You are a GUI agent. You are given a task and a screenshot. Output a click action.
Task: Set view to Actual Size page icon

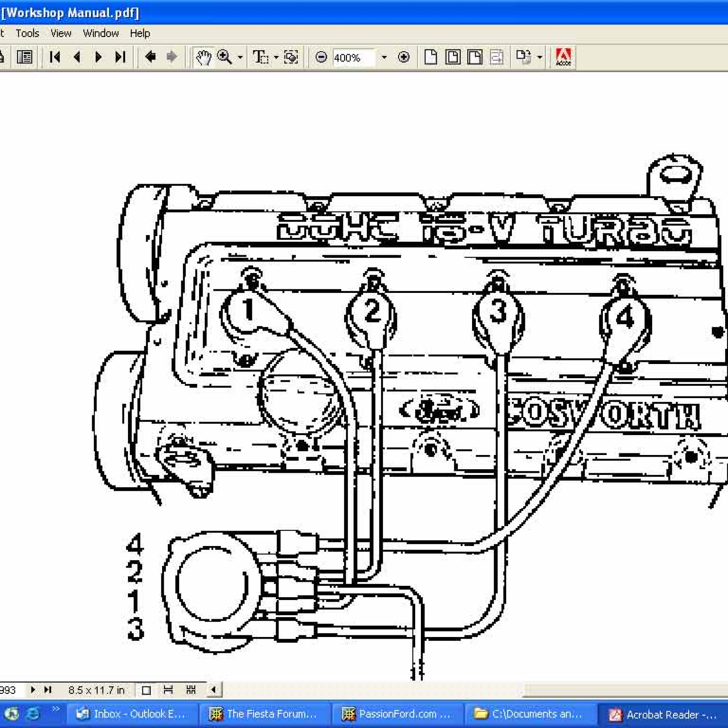click(431, 57)
